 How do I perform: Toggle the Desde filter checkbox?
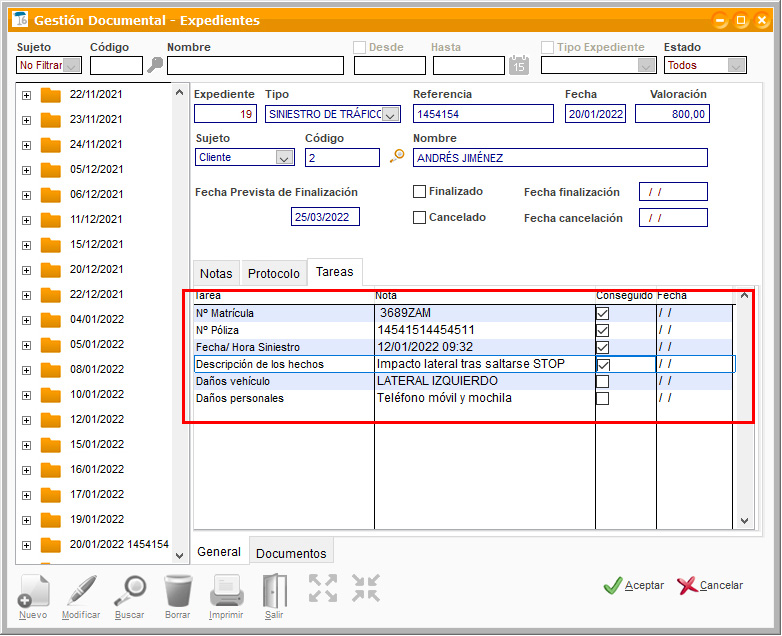pos(359,47)
